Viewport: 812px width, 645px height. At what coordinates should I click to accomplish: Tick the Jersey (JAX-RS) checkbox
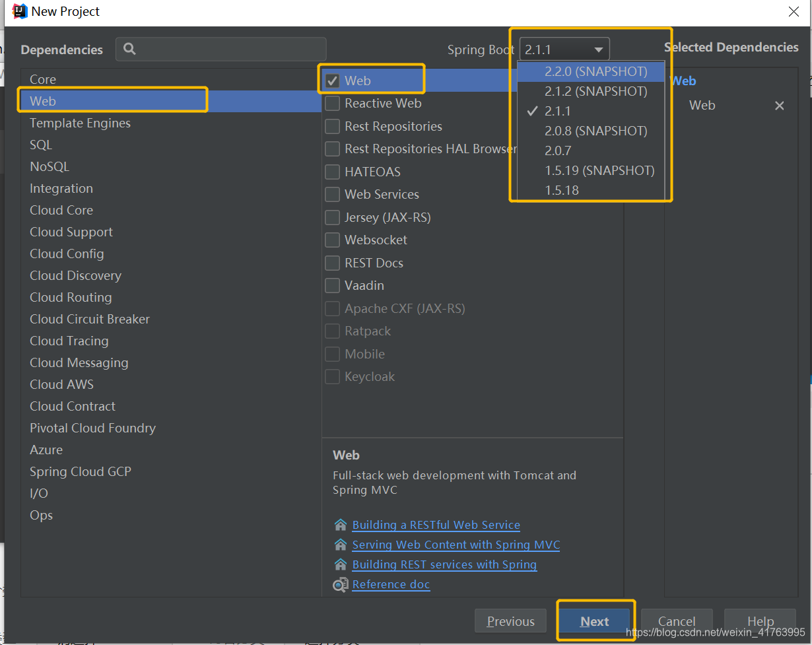tap(333, 218)
